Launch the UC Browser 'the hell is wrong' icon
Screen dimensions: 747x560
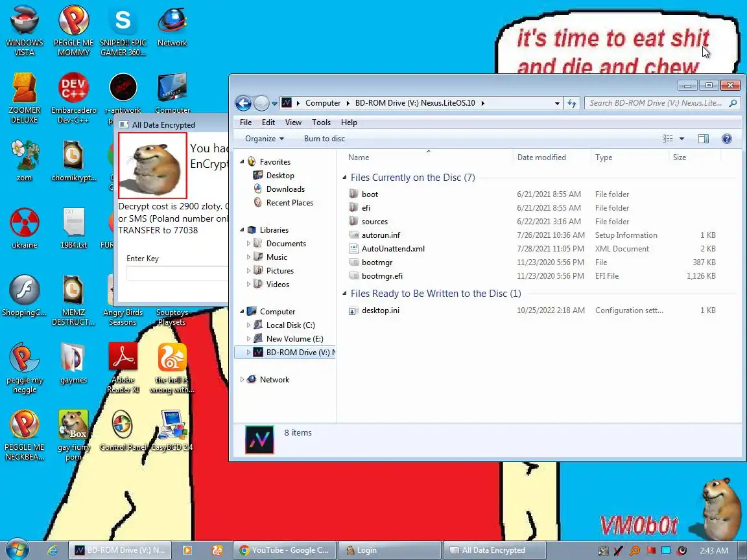coord(172,367)
